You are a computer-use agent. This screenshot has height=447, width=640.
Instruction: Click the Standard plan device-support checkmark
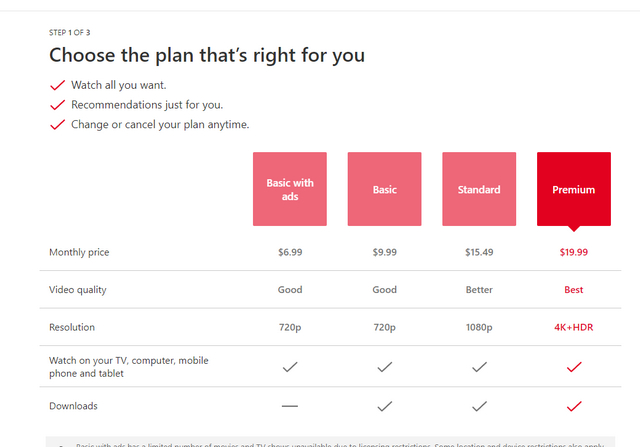[479, 367]
